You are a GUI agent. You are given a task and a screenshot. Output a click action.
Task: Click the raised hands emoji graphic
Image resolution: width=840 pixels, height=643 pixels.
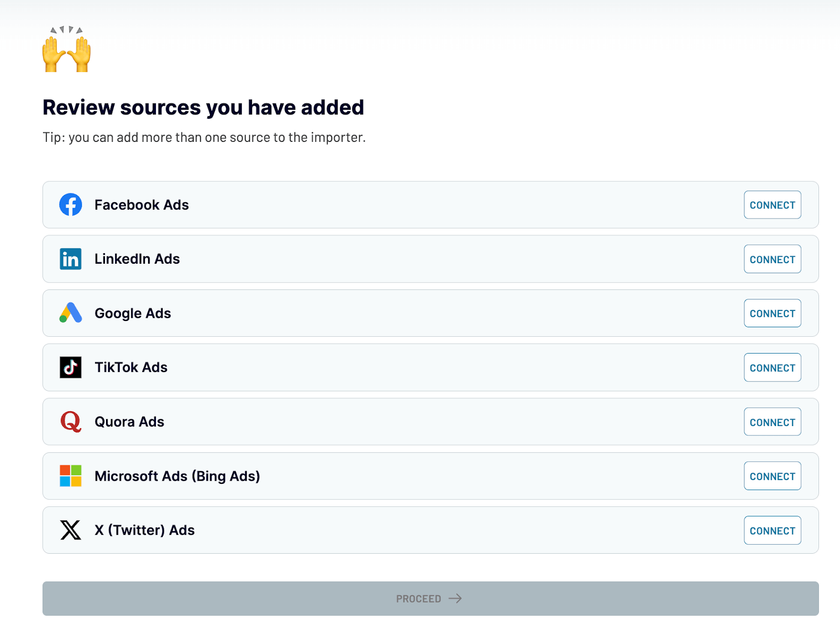[x=66, y=50]
